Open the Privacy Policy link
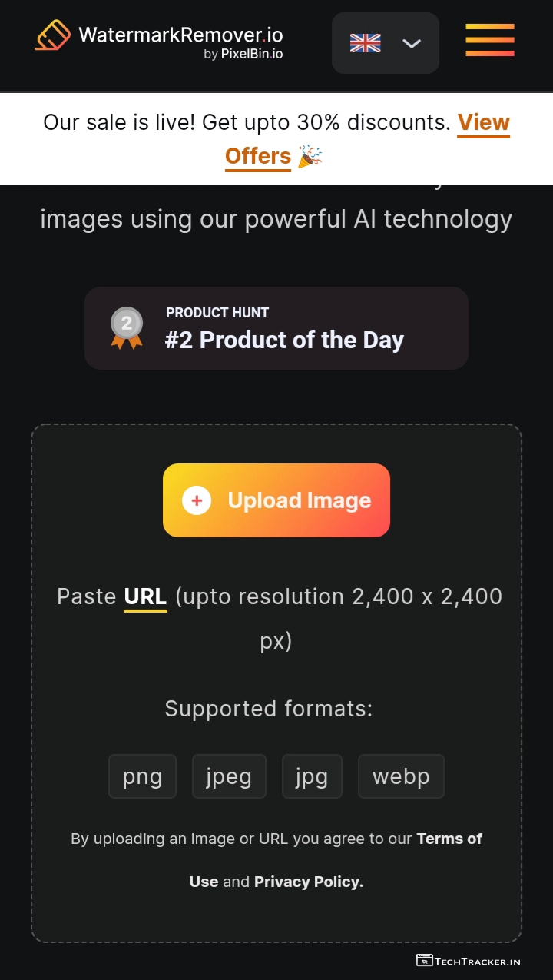553x980 pixels. point(309,882)
